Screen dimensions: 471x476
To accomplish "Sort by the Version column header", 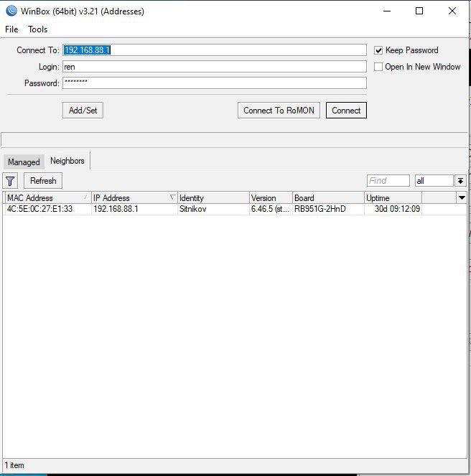I will click(271, 198).
